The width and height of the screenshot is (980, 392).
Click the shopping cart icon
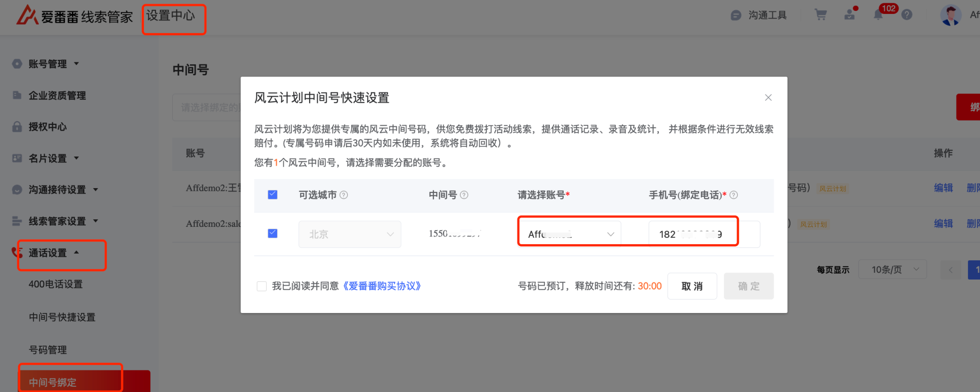[821, 15]
